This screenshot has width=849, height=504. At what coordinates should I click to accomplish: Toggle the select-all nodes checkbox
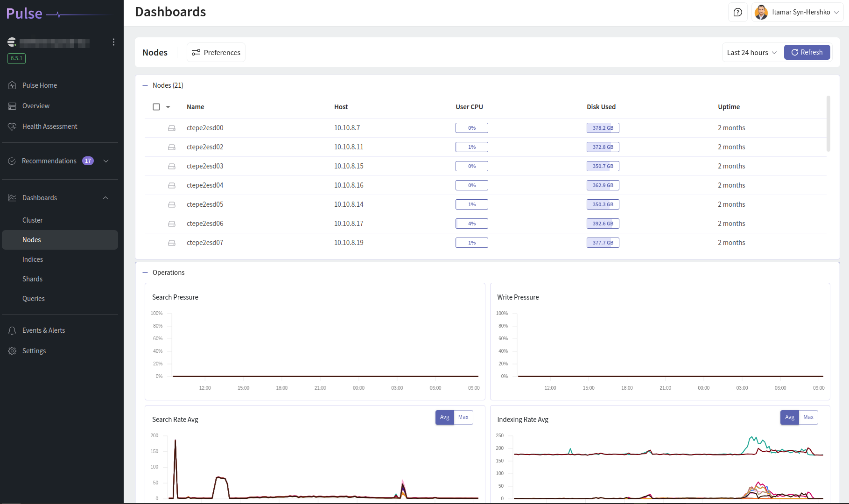click(x=156, y=107)
